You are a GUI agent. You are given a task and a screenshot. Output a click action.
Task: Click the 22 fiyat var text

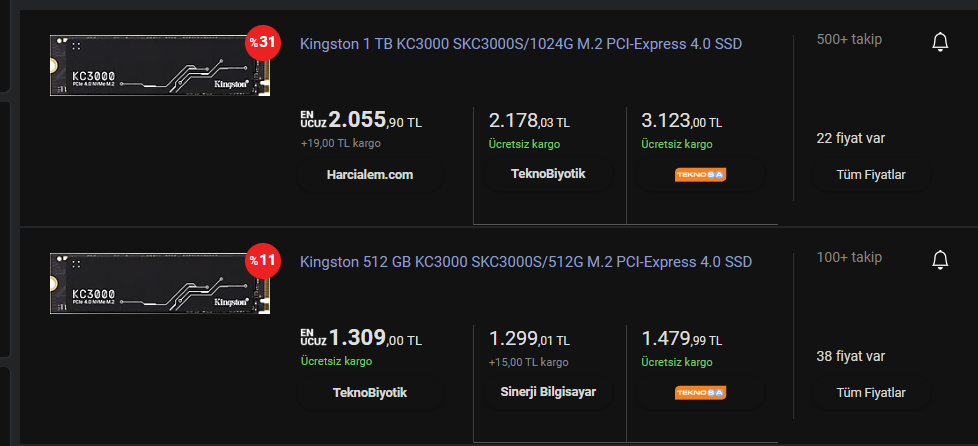(x=851, y=138)
